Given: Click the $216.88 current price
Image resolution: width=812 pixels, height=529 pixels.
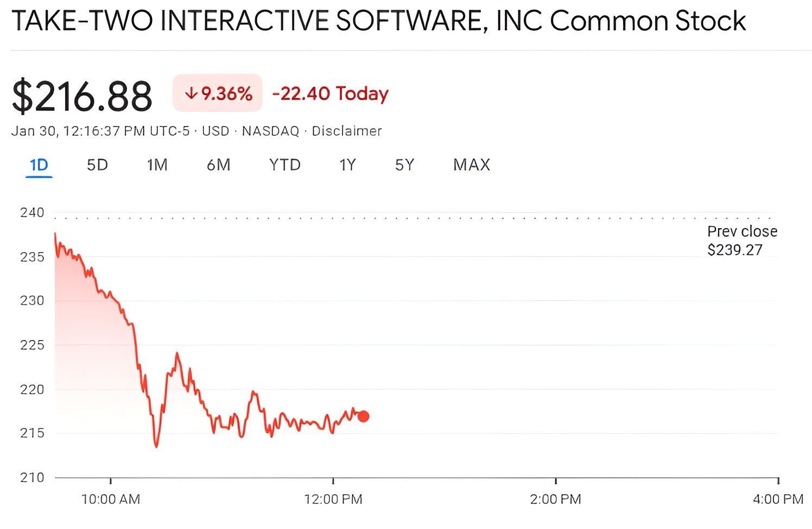Looking at the screenshot, I should pyautogui.click(x=82, y=96).
